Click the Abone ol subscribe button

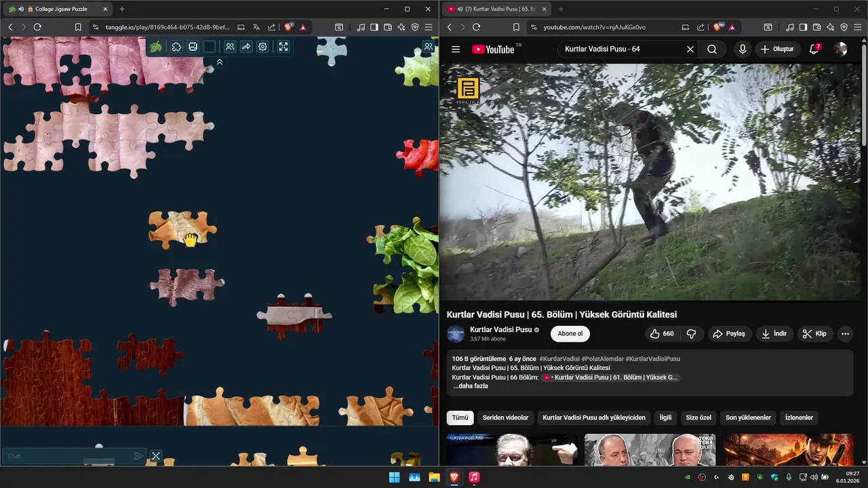pyautogui.click(x=570, y=333)
